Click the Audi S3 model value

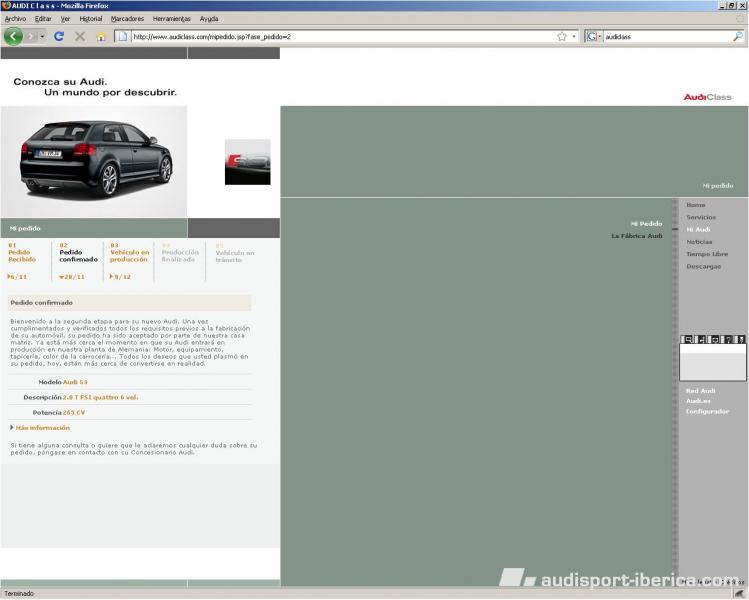click(x=75, y=382)
